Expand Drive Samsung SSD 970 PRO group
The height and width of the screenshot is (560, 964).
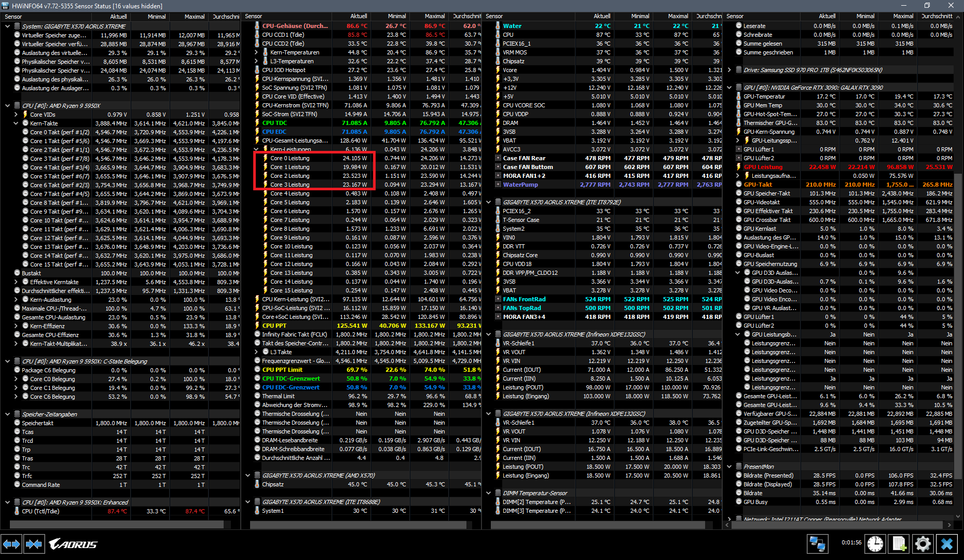pos(729,70)
